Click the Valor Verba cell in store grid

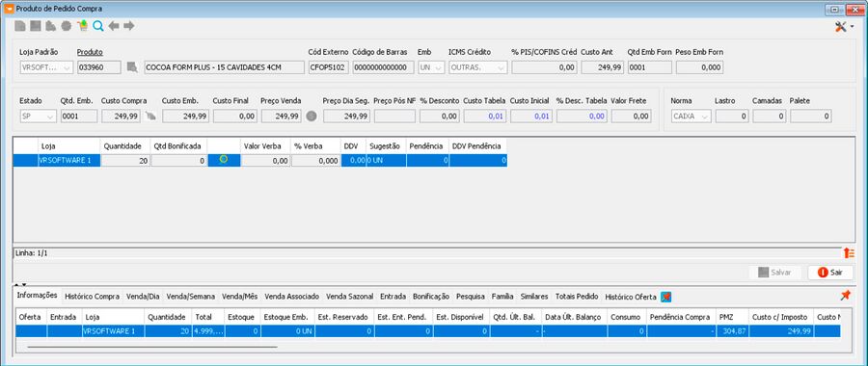[x=266, y=160]
